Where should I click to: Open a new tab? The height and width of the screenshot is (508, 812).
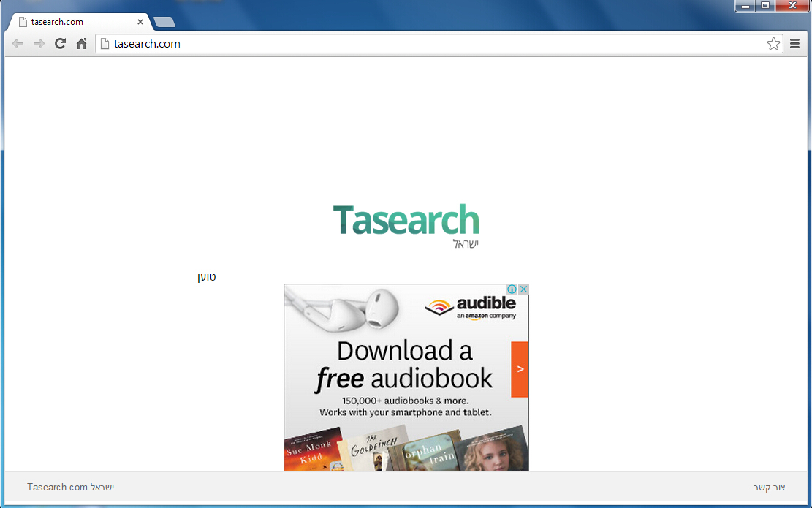(x=164, y=22)
